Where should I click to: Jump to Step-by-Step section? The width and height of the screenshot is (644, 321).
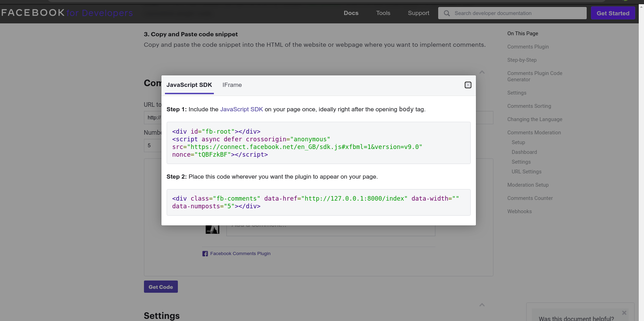click(522, 60)
